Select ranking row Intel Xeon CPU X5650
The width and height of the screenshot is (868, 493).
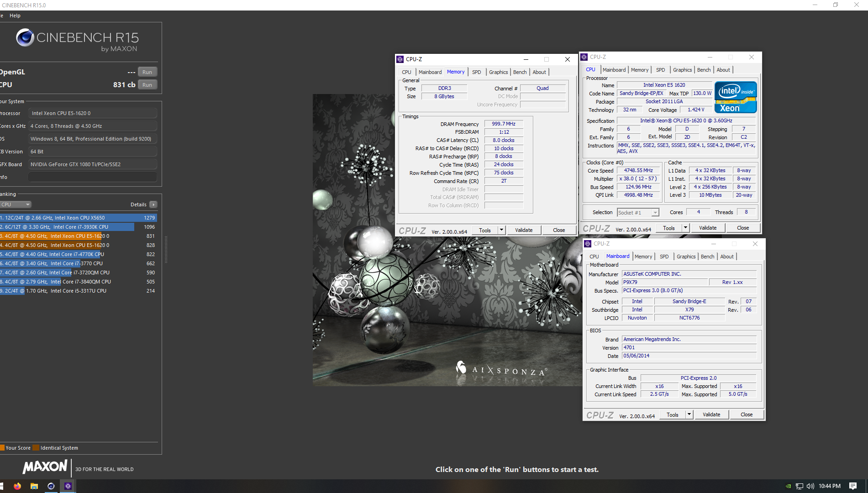coord(78,218)
